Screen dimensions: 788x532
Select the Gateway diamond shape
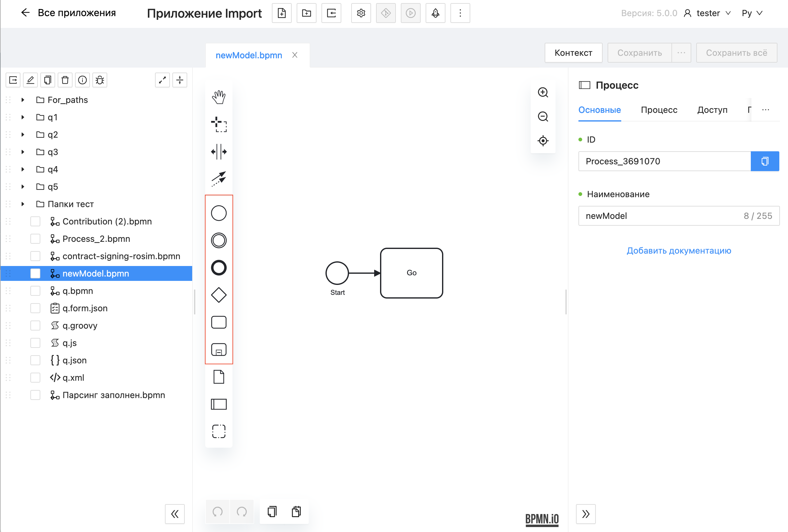click(219, 295)
